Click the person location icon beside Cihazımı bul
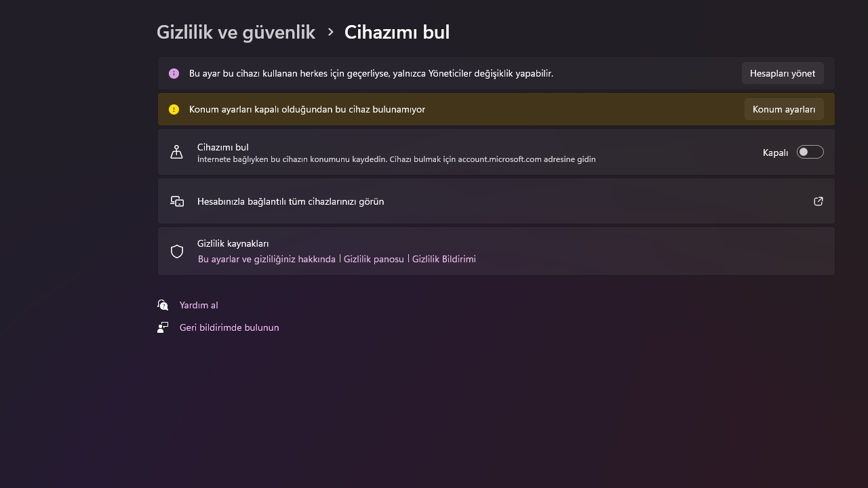The width and height of the screenshot is (868, 488). pyautogui.click(x=176, y=152)
